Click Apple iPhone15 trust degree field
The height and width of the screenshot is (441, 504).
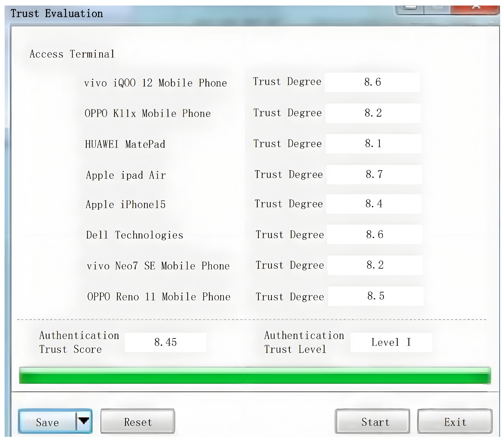coord(374,204)
